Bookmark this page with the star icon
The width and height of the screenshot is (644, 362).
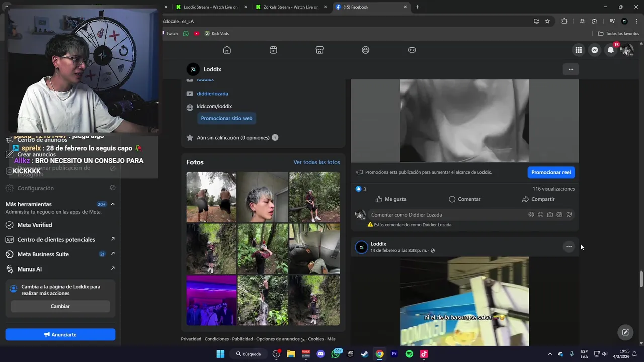click(547, 21)
